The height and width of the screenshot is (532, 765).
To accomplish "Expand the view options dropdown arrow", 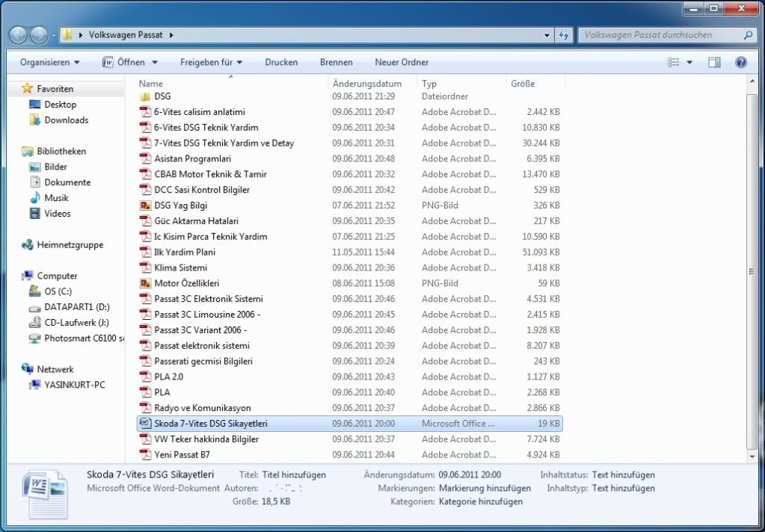I will (x=689, y=63).
